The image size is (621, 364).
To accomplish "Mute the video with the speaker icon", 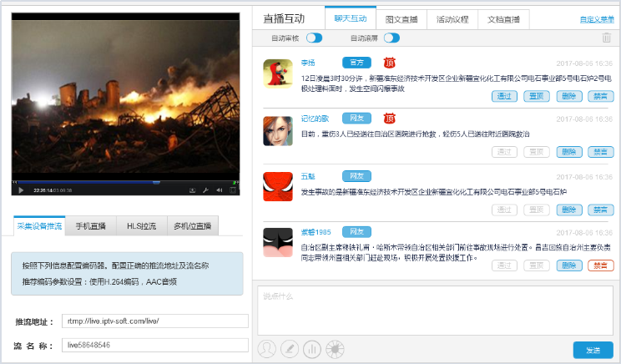I will point(220,190).
